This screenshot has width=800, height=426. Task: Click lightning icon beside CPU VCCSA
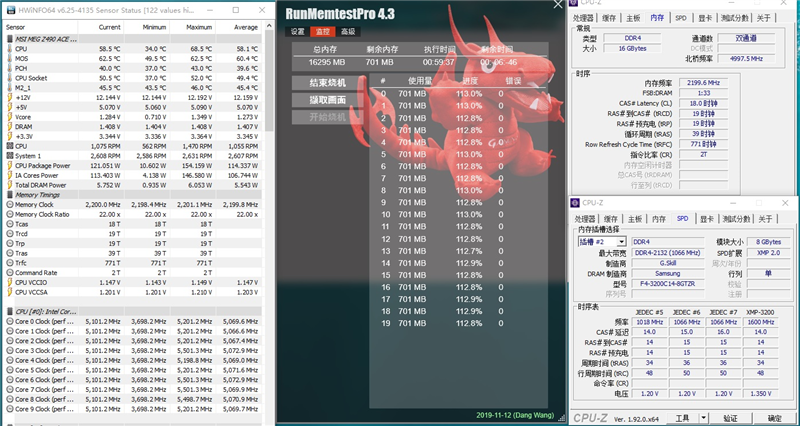tap(10, 292)
